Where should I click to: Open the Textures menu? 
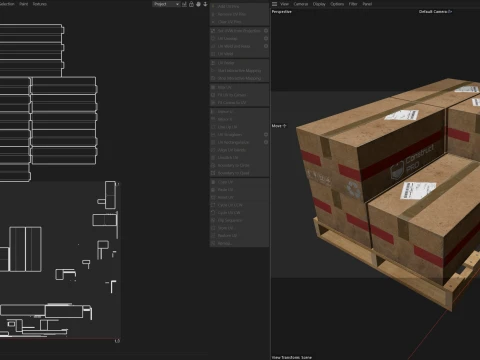coord(40,4)
